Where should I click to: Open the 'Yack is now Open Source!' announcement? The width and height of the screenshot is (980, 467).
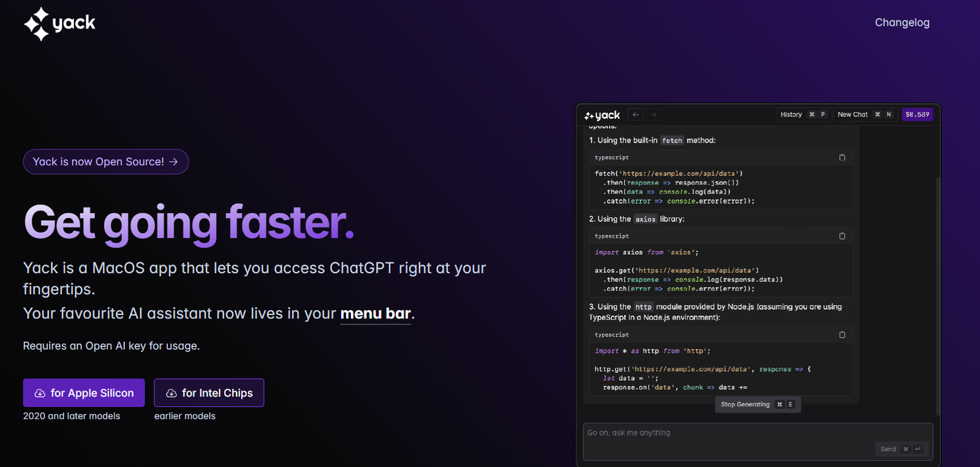pos(106,162)
